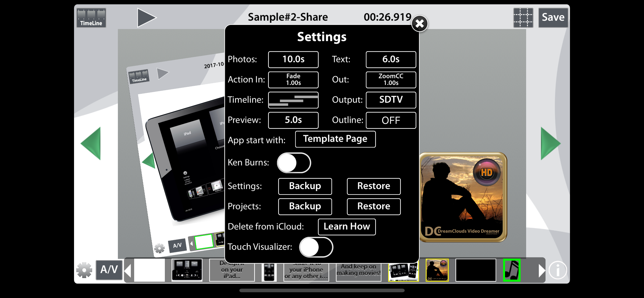644x298 pixels.
Task: Open settings gear icon
Action: click(x=84, y=270)
